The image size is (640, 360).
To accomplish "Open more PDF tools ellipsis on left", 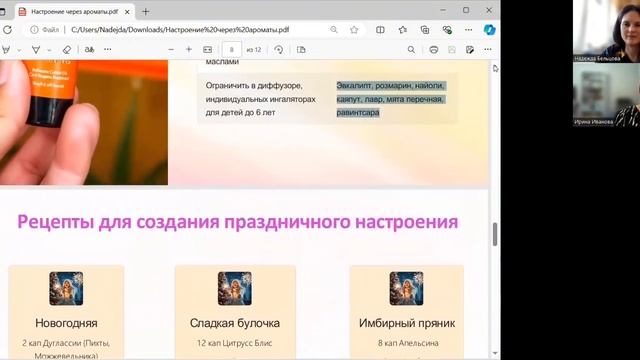I will (108, 49).
